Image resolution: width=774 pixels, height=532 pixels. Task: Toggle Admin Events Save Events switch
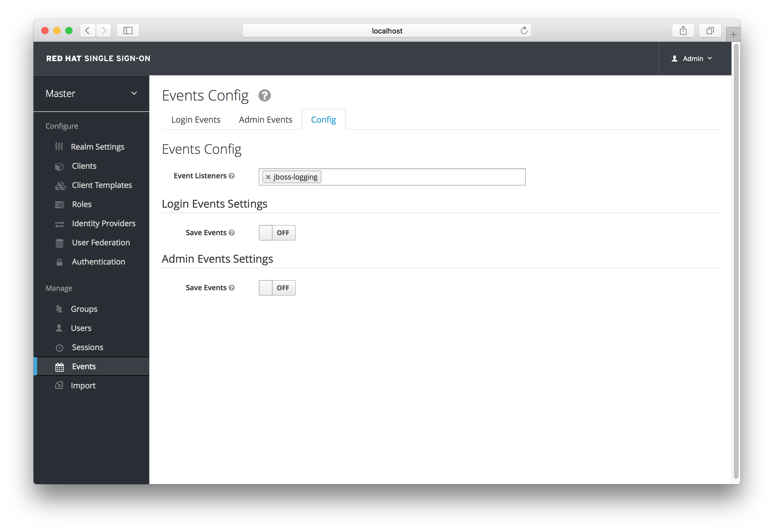tap(276, 287)
